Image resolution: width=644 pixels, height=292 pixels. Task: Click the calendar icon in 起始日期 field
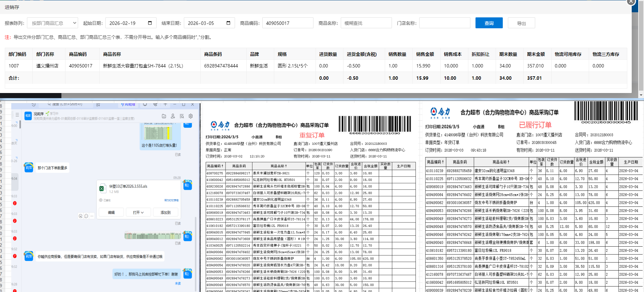150,23
